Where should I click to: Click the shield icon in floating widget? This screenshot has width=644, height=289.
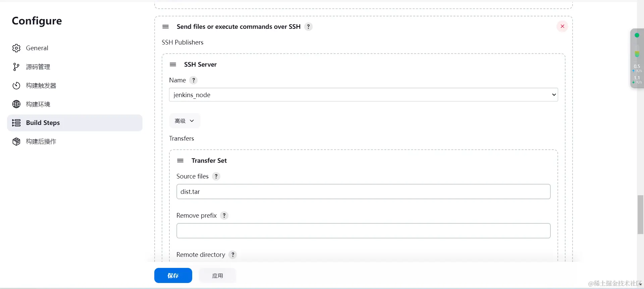pos(637,54)
